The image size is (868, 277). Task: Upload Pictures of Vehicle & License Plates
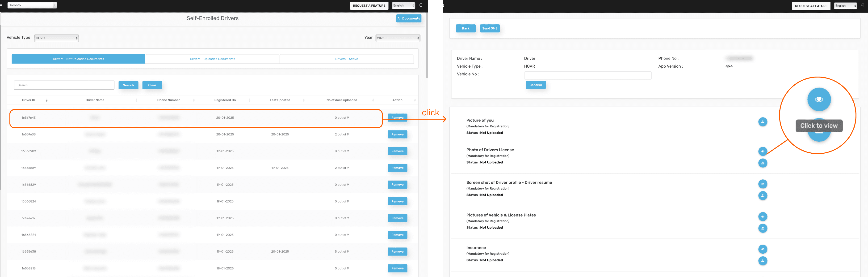[x=763, y=228]
